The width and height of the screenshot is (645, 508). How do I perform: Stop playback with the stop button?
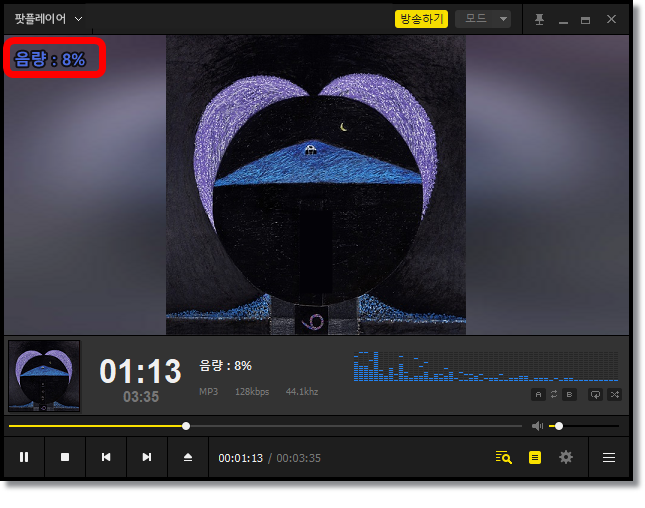click(x=65, y=457)
